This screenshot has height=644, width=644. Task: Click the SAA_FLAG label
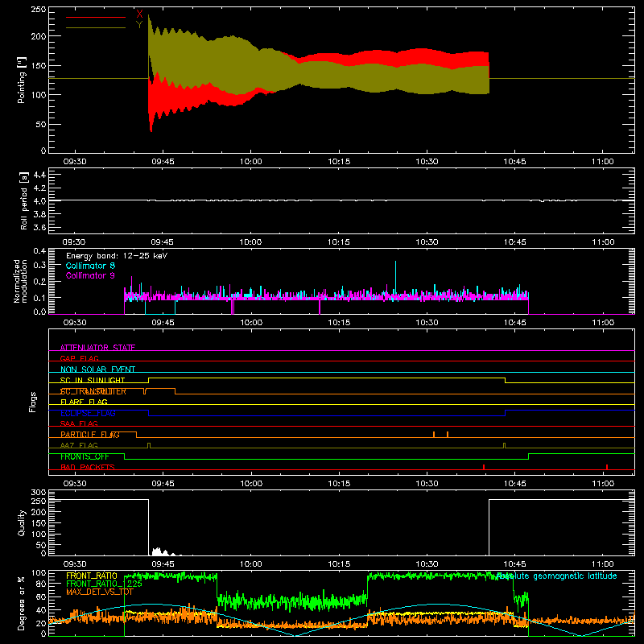[79, 424]
